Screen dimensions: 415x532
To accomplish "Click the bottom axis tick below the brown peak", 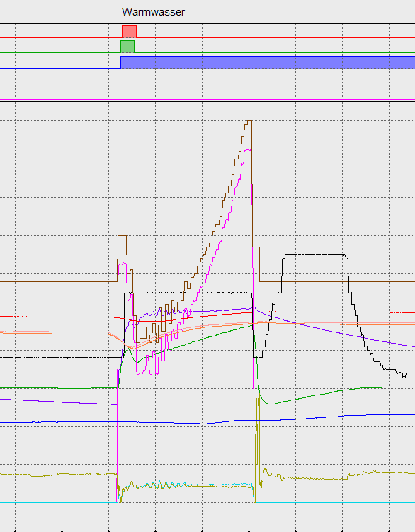I will (x=249, y=531).
